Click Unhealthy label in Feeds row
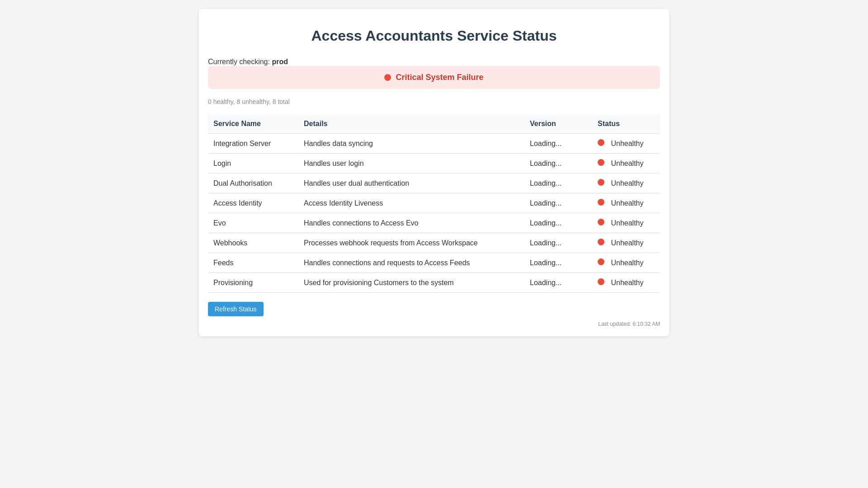This screenshot has height=488, width=868. point(627,263)
